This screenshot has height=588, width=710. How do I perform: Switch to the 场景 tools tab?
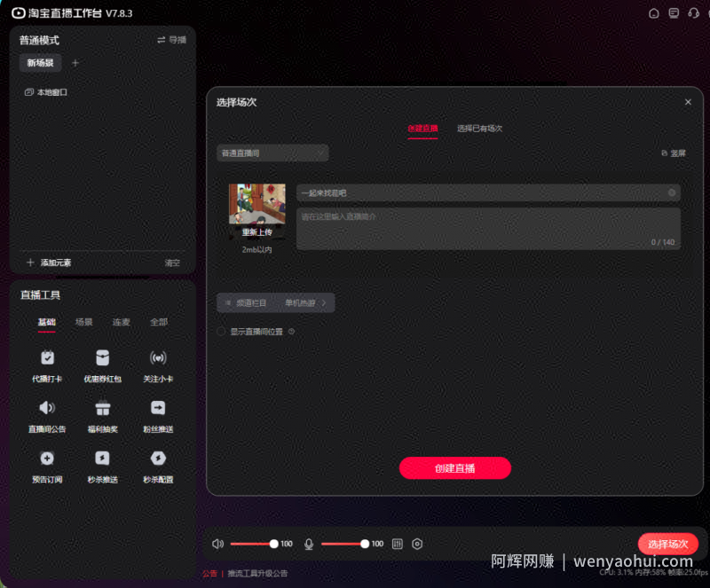click(83, 322)
